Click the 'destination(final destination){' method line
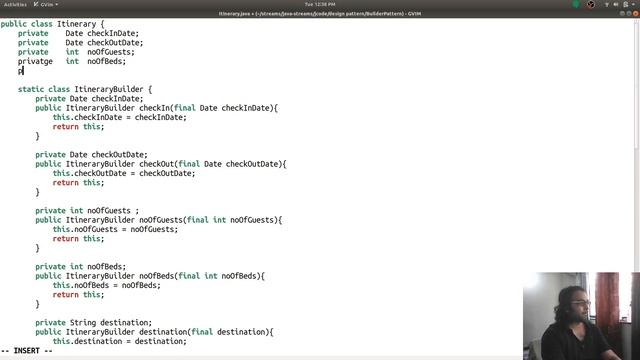Screen dimensions: 640x360 (154, 332)
